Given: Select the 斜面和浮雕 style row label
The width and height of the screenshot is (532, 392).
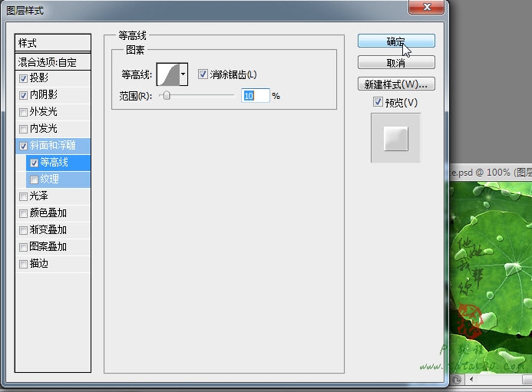Looking at the screenshot, I should click(53, 146).
